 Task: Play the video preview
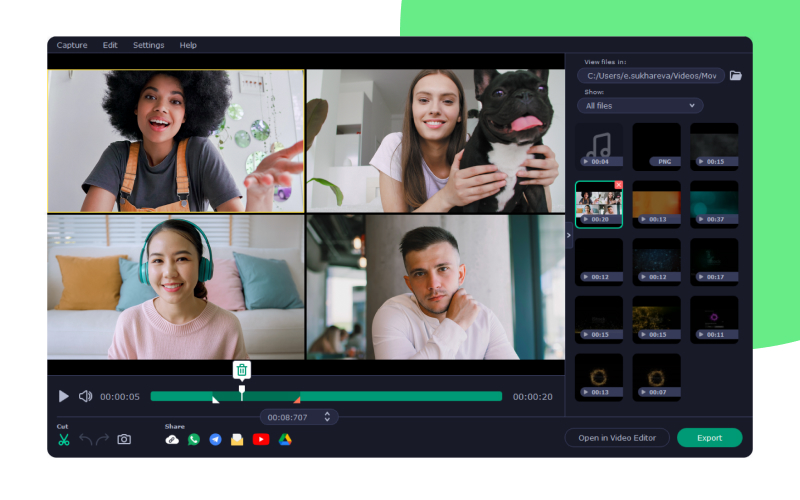[x=63, y=396]
